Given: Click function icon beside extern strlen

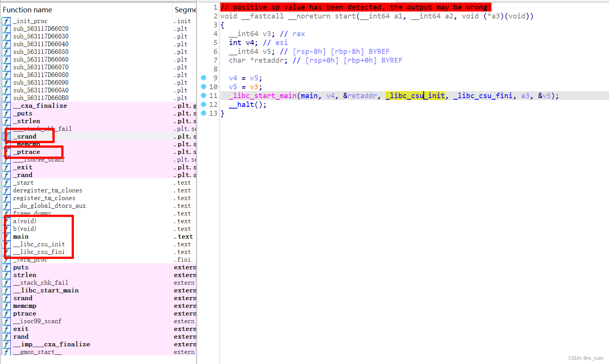Looking at the screenshot, I should point(6,275).
